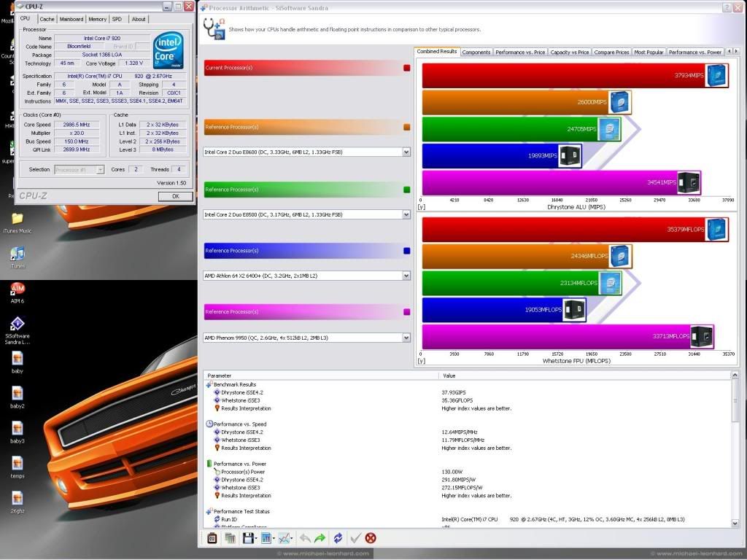747x560 pixels.
Task: Click the blue refresh arrows icon
Action: (338, 538)
